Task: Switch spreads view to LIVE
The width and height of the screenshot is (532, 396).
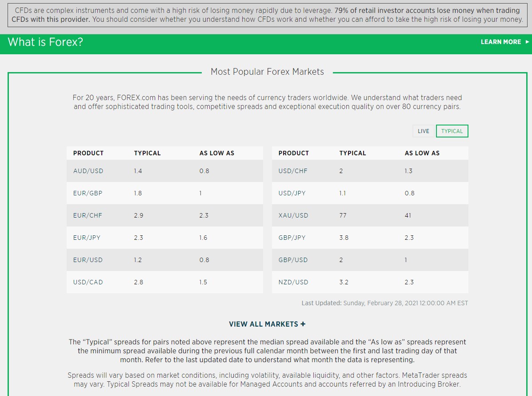Action: point(423,131)
